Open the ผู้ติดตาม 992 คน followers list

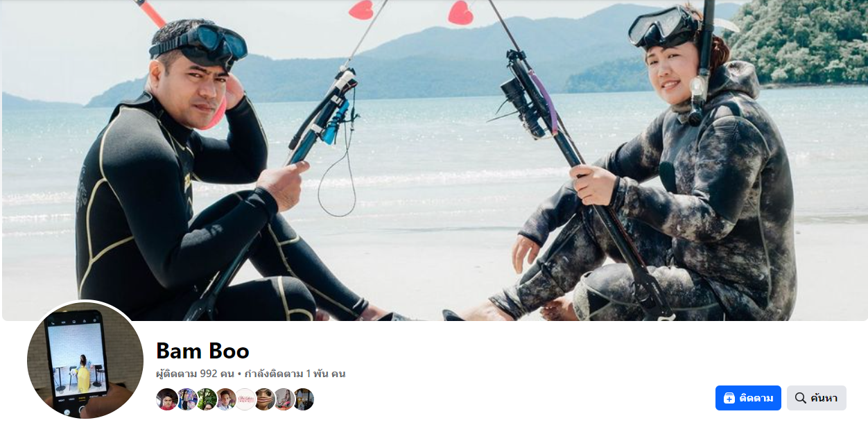(195, 374)
